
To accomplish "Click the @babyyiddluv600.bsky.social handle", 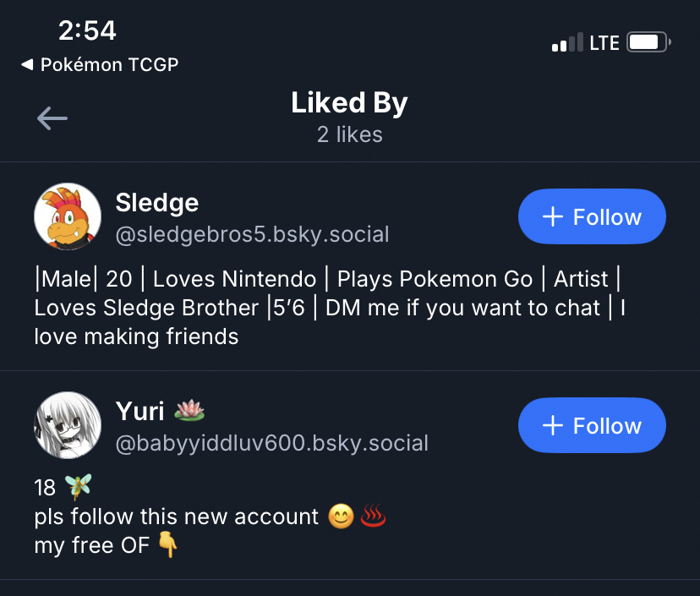I will point(271,443).
